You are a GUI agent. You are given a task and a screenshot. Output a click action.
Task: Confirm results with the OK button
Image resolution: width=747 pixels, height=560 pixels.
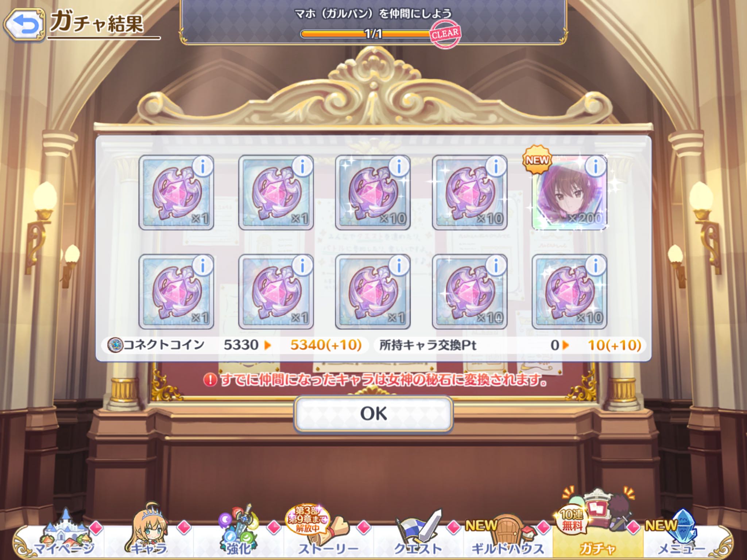point(373,414)
